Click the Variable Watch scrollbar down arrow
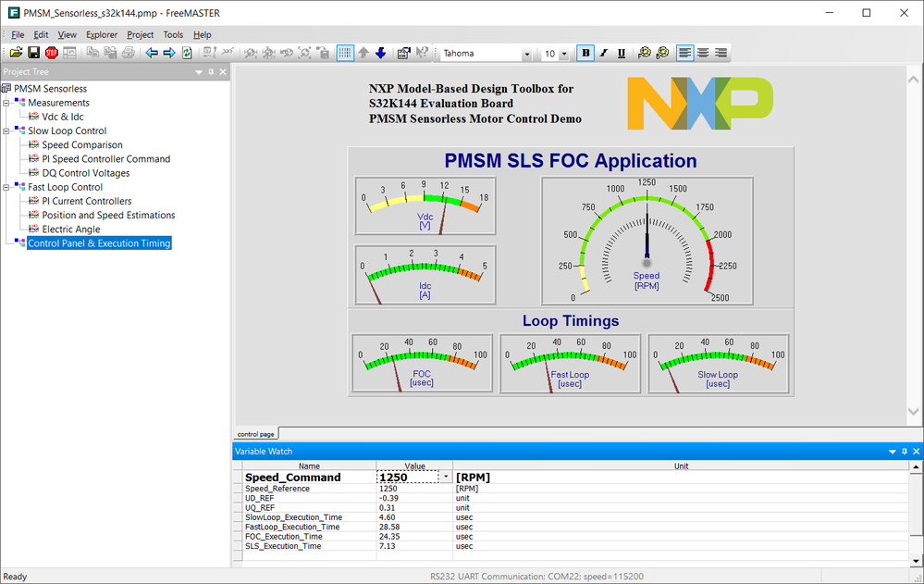 point(916,562)
